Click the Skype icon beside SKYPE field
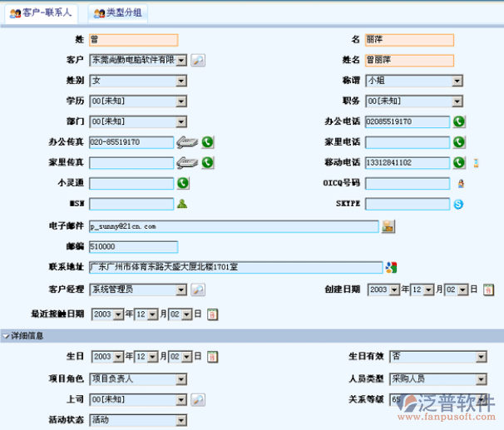The height and width of the screenshot is (430, 504). pos(458,204)
